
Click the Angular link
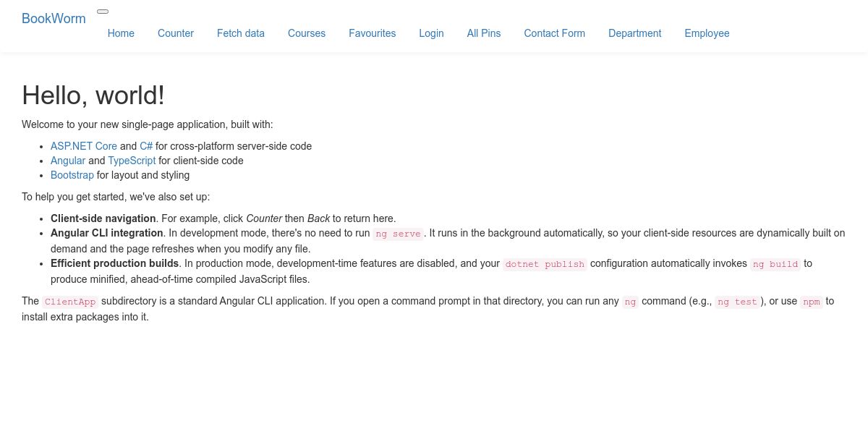coord(68,161)
